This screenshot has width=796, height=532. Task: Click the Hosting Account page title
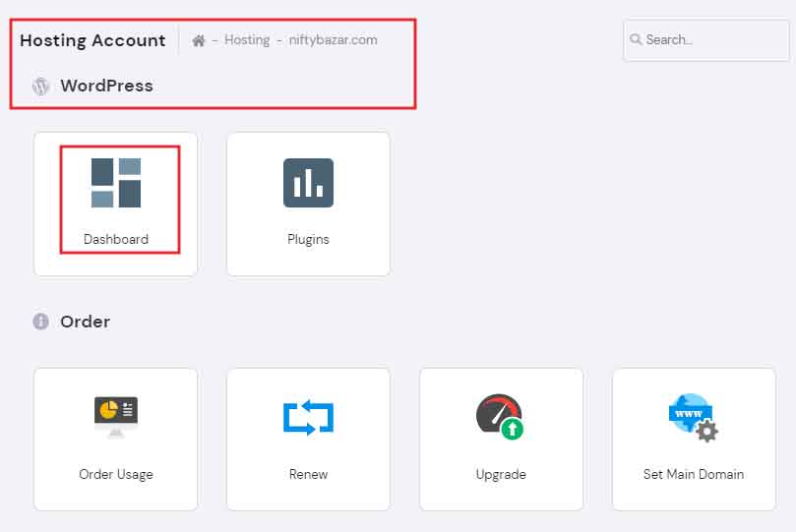92,40
